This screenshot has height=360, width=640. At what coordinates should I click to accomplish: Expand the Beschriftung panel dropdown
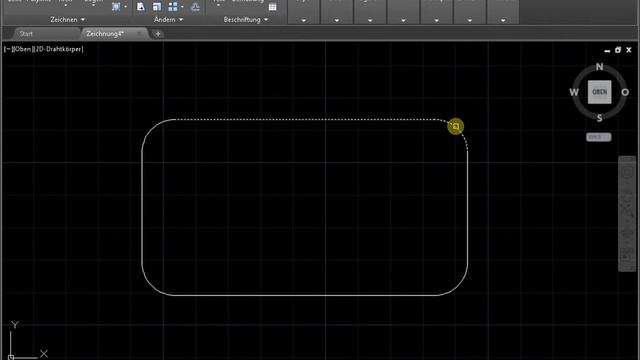[246, 20]
